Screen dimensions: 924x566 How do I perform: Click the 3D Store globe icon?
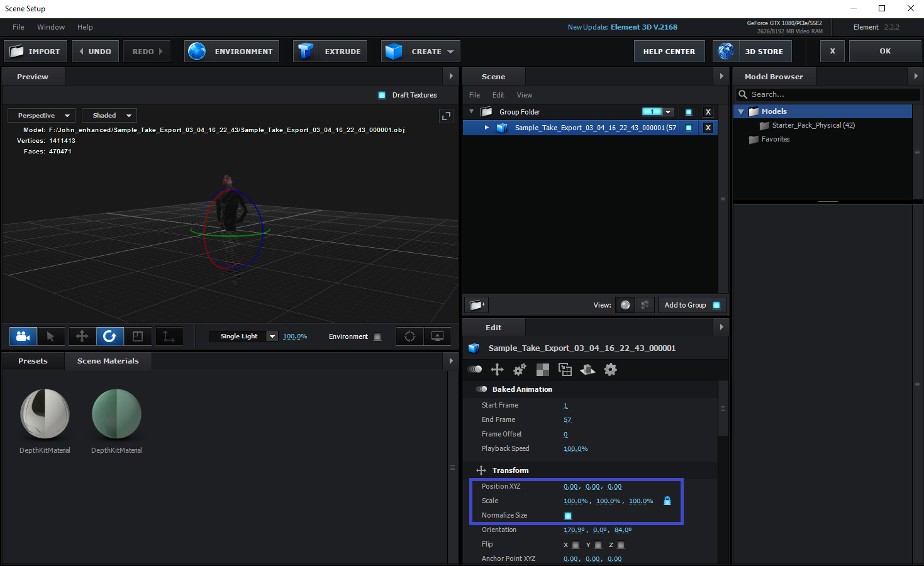click(726, 52)
